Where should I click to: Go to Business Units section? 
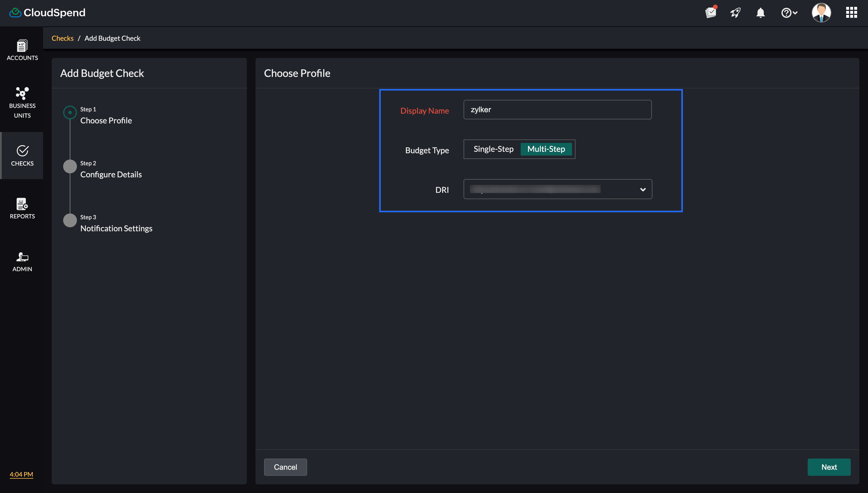click(22, 102)
